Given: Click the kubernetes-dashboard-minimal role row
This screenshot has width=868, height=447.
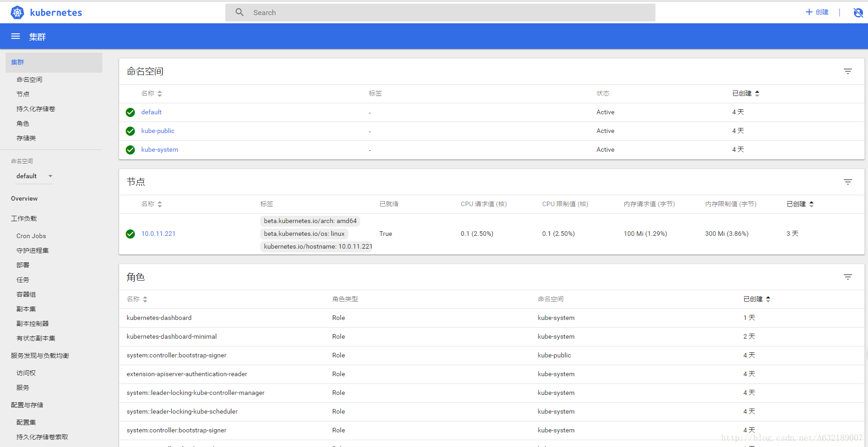Looking at the screenshot, I should pos(492,336).
